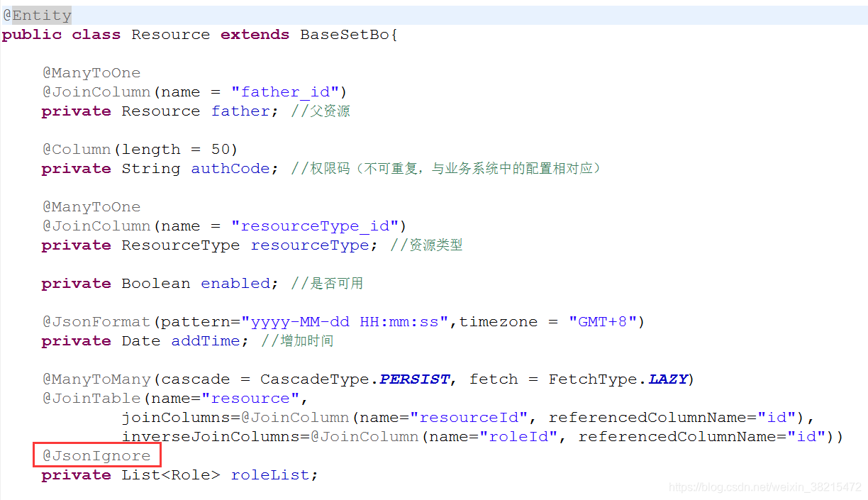Viewport: 868px width, 500px height.
Task: Select the addTime field declaration
Action: pos(206,340)
